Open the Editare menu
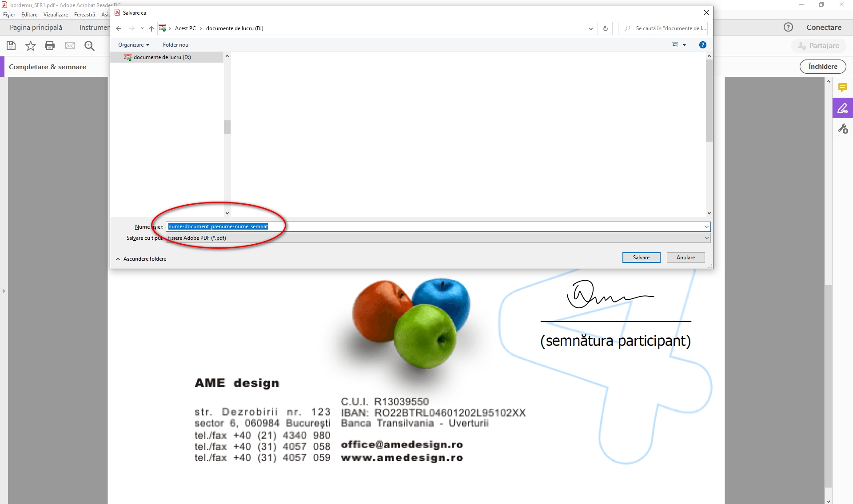Image resolution: width=853 pixels, height=504 pixels. point(29,15)
